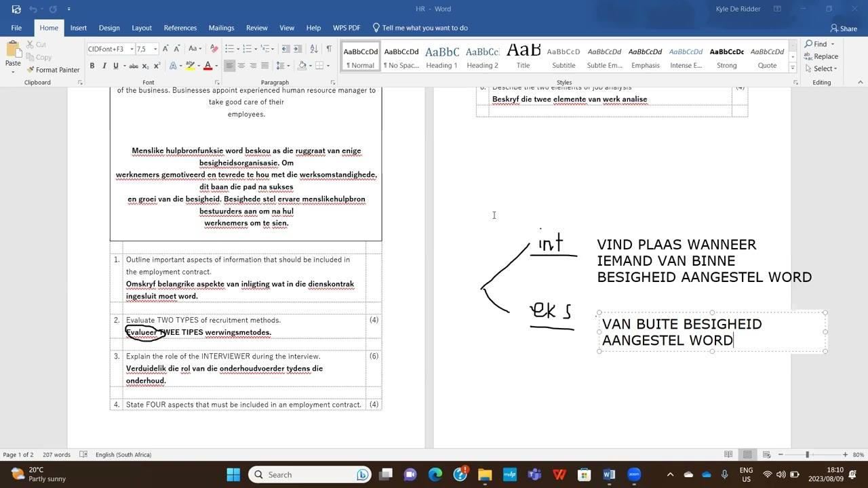868x488 pixels.
Task: Click the English (South Africa) language indicator
Action: 123,455
